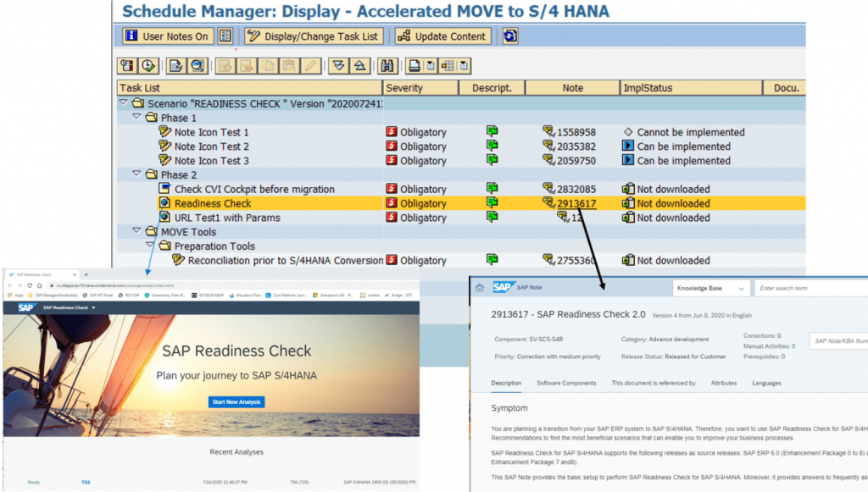Open the print options dropdown beside printer
Viewport: 868px width, 492px height.
[430, 66]
